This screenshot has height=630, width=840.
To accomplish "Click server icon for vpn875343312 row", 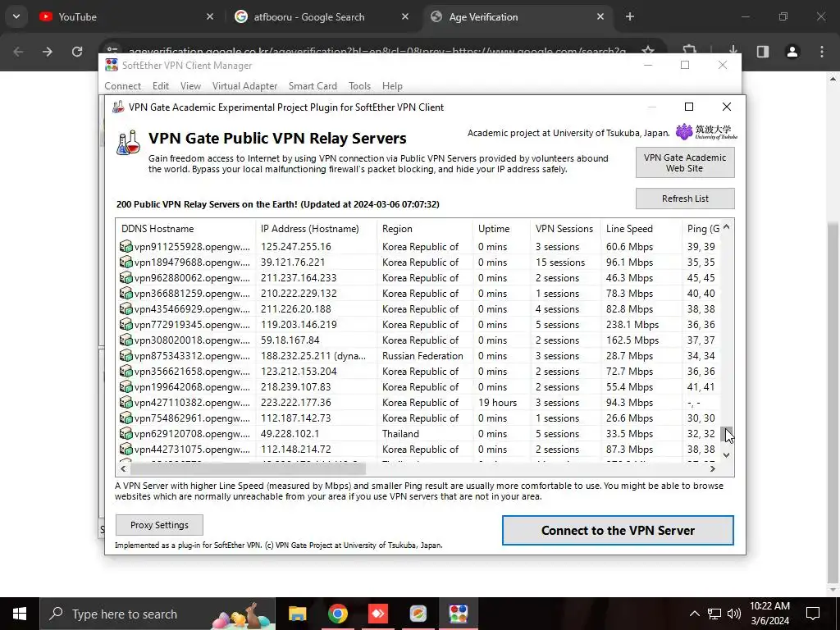I will tap(126, 355).
